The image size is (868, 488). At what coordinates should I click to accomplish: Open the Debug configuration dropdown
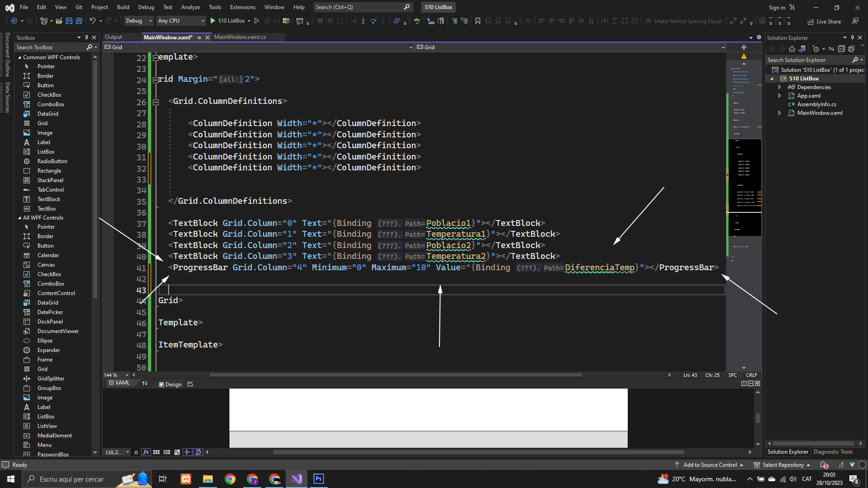click(138, 21)
